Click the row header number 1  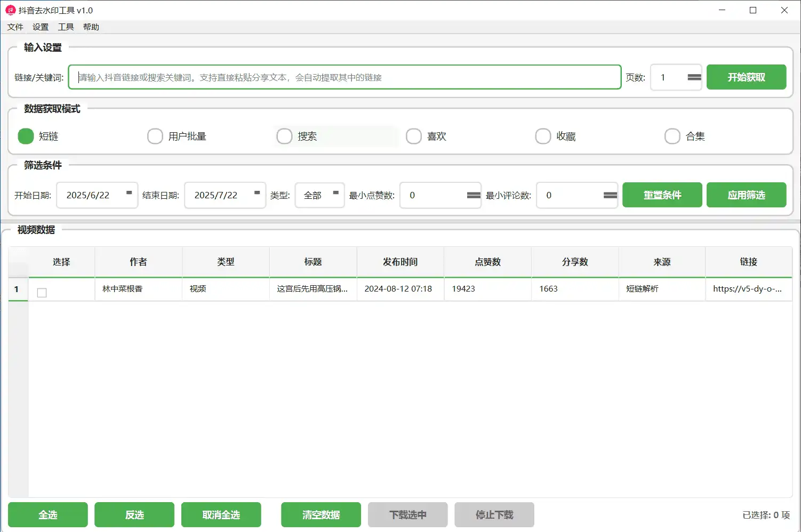18,289
